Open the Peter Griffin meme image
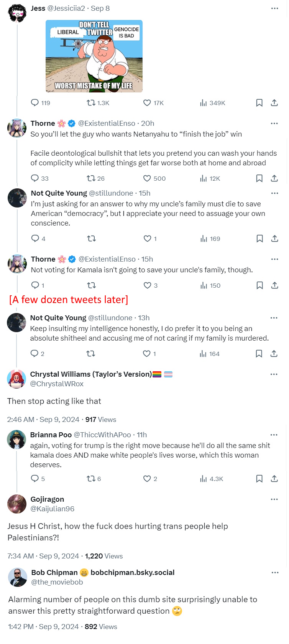 (94, 56)
